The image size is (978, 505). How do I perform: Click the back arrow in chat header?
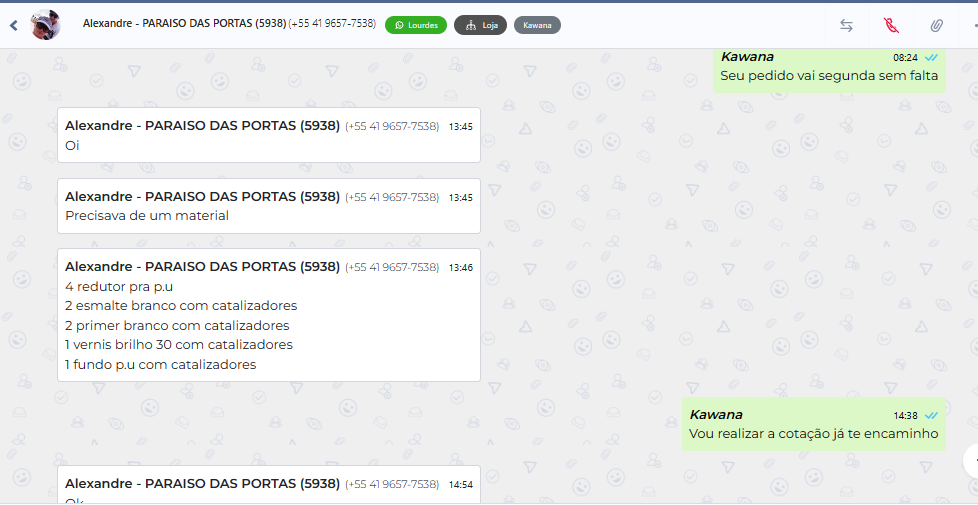13,25
